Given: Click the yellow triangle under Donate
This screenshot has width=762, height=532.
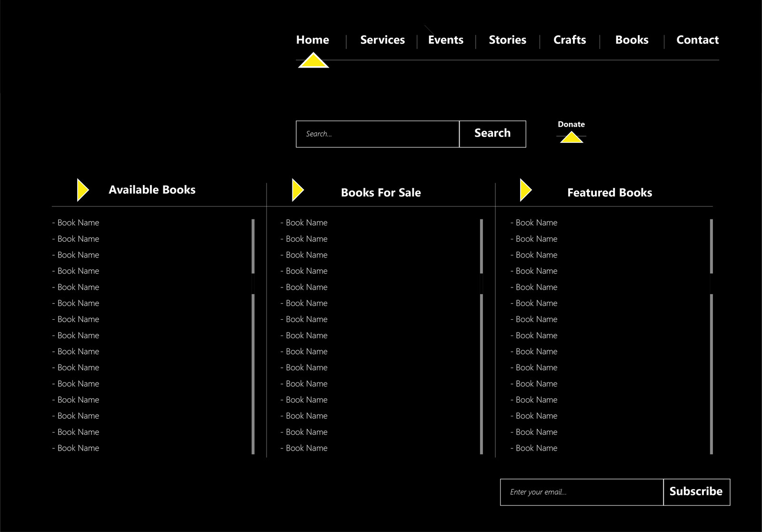Looking at the screenshot, I should tap(571, 138).
